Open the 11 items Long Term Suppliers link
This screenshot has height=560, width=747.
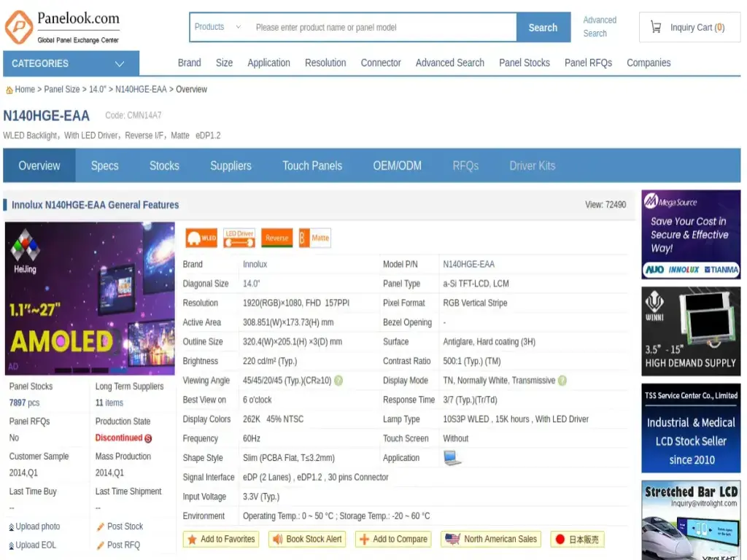pyautogui.click(x=109, y=402)
